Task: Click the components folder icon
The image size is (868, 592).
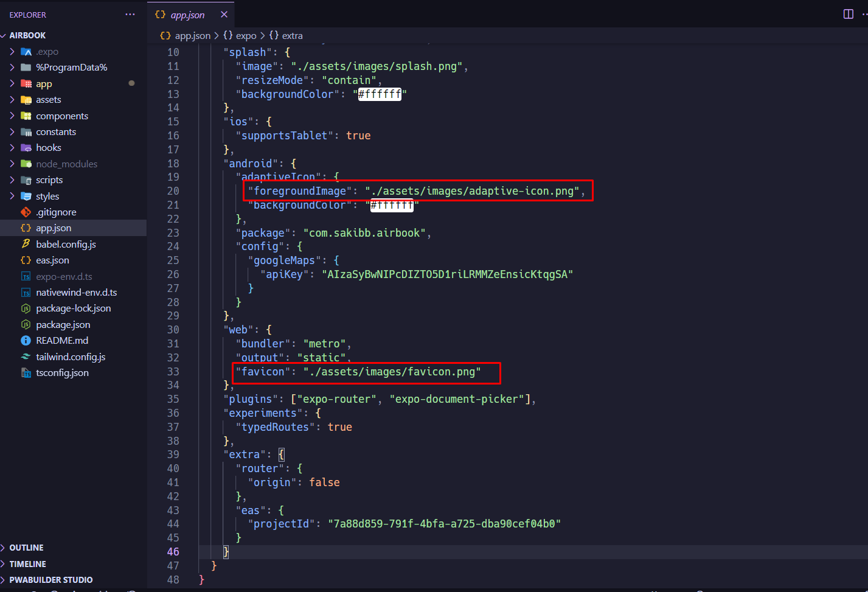Action: tap(26, 116)
